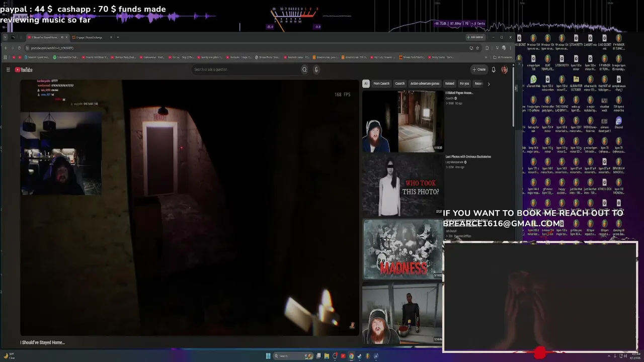Open the YouTube account avatar menu

click(x=505, y=70)
